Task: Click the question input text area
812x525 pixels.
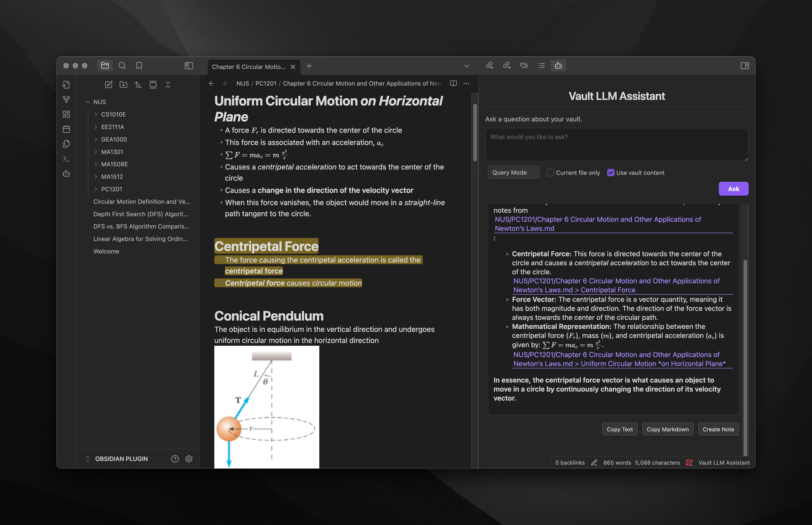Action: click(x=616, y=145)
